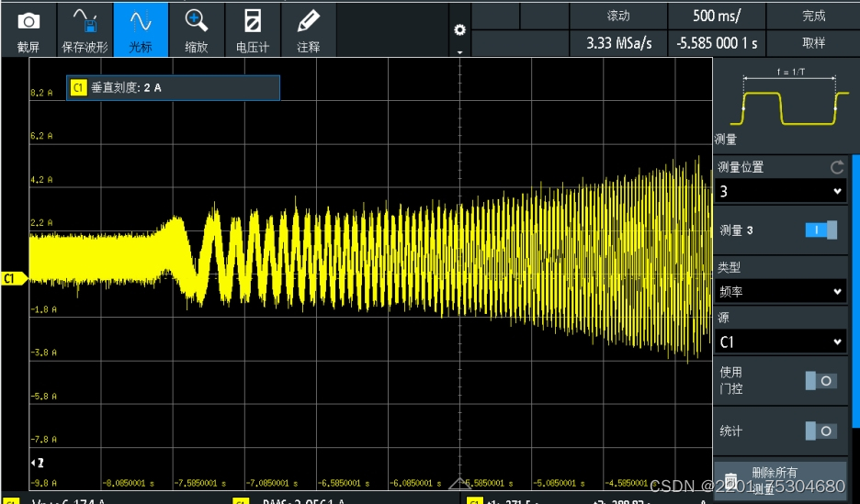Click the 3.33 MSa/s sample rate field

(x=618, y=43)
